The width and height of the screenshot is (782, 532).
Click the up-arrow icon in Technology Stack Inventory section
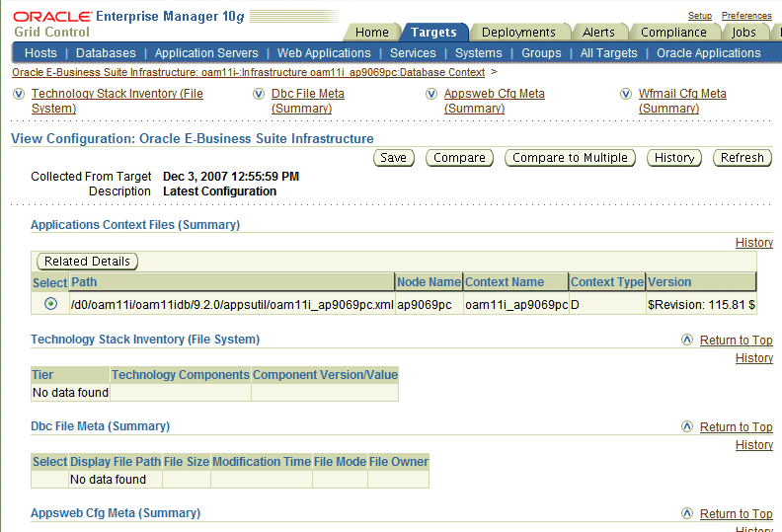[x=687, y=341]
